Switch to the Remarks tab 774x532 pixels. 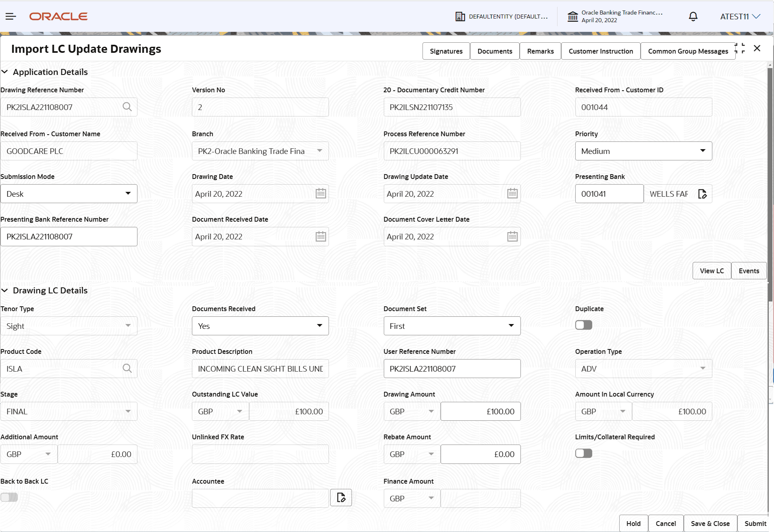click(540, 51)
